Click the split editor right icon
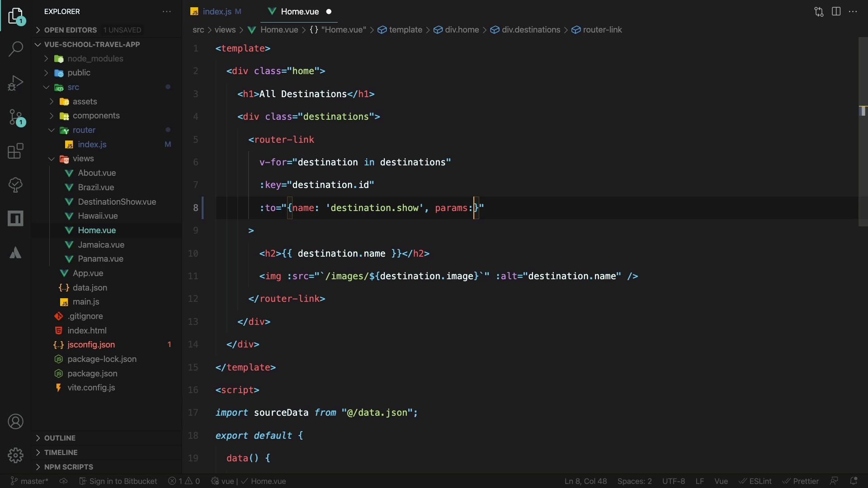Viewport: 868px width, 488px height. 836,12
